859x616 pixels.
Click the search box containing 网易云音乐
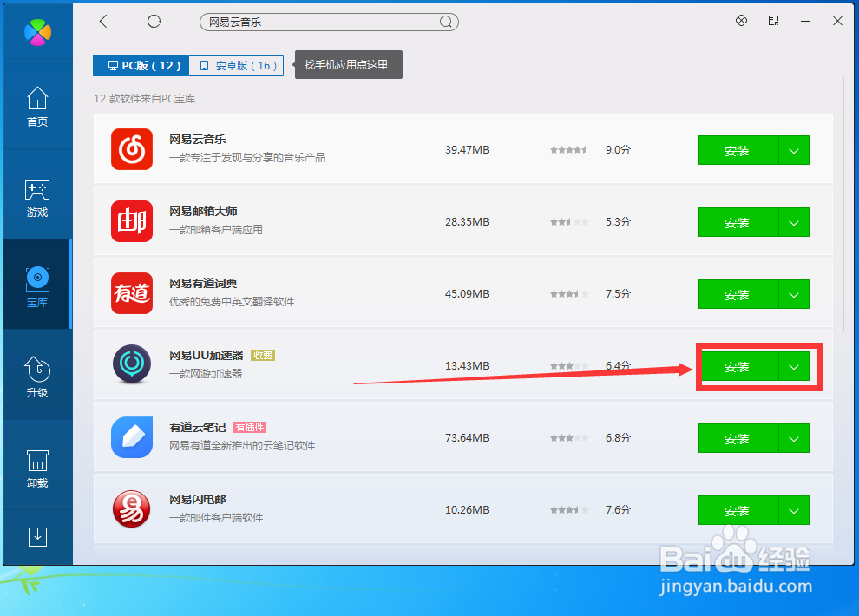(x=329, y=22)
